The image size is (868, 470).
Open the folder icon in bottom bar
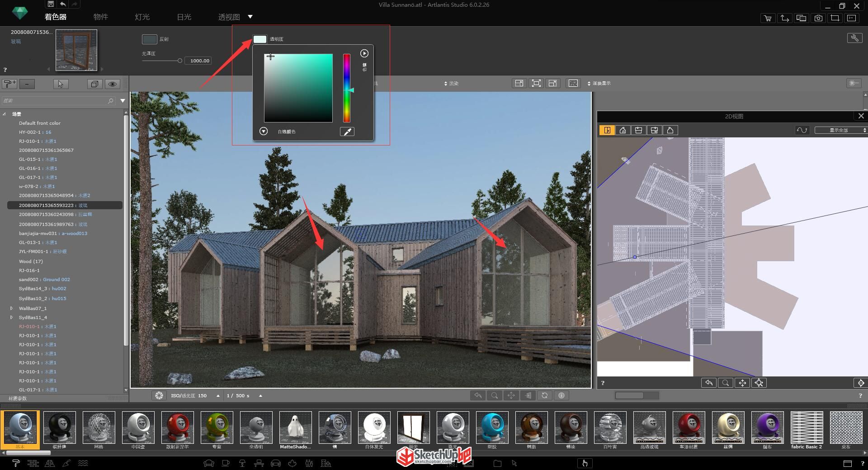[x=497, y=463]
